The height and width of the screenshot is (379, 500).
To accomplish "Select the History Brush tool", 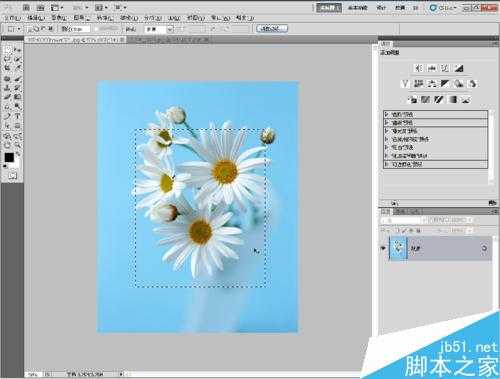I will coord(18,88).
